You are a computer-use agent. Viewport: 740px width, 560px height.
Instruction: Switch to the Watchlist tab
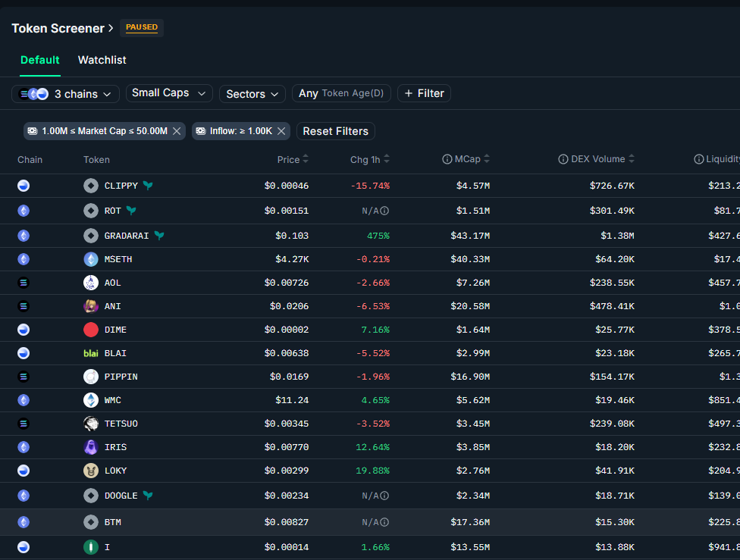[x=102, y=60]
